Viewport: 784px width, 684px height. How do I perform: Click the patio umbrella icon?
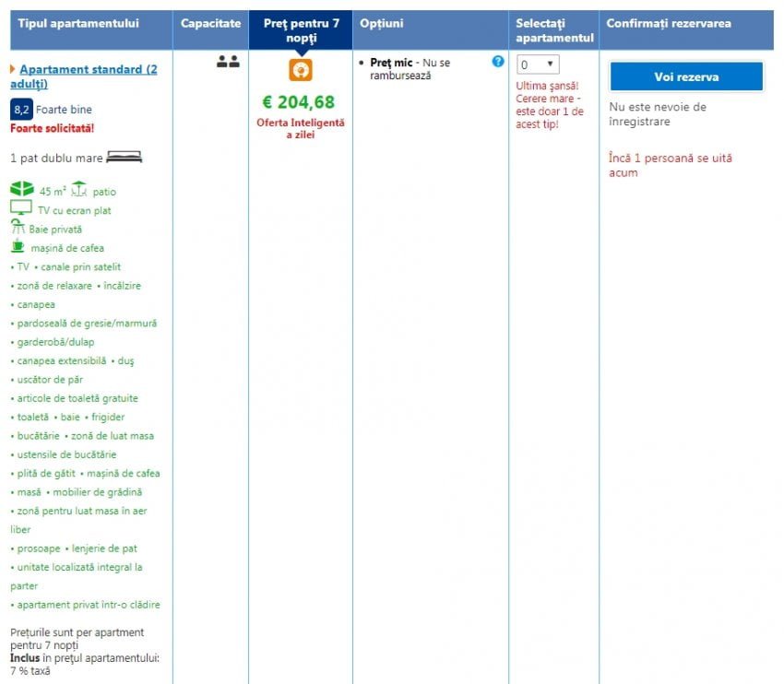78,190
